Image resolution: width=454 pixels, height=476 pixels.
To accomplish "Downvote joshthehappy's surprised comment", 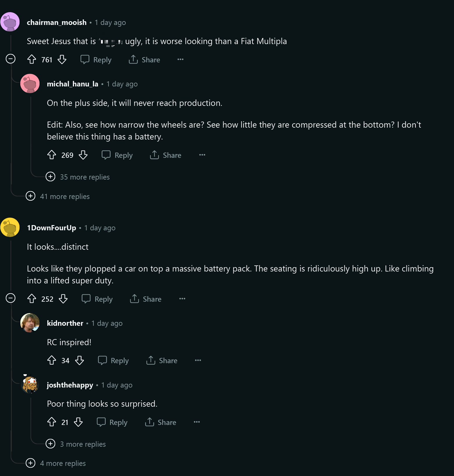I will (78, 422).
